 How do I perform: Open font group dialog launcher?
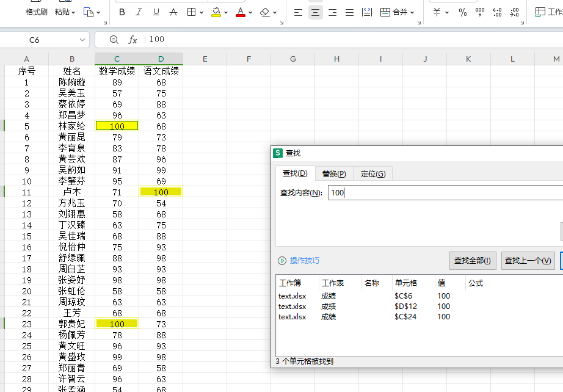point(282,23)
